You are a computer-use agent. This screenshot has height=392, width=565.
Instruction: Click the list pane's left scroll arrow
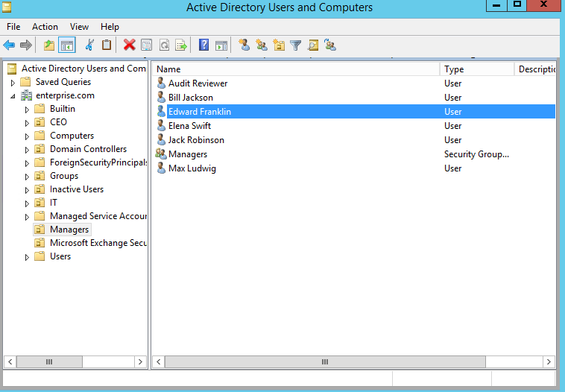point(159,361)
